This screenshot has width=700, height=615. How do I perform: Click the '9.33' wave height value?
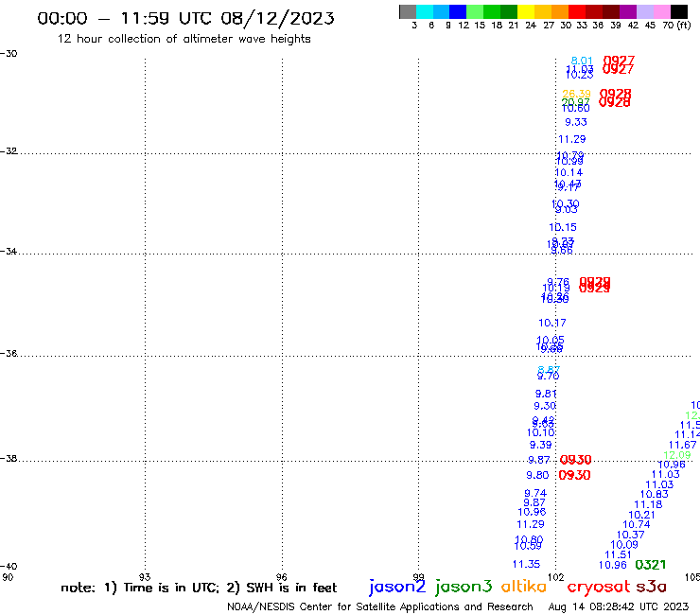(576, 122)
